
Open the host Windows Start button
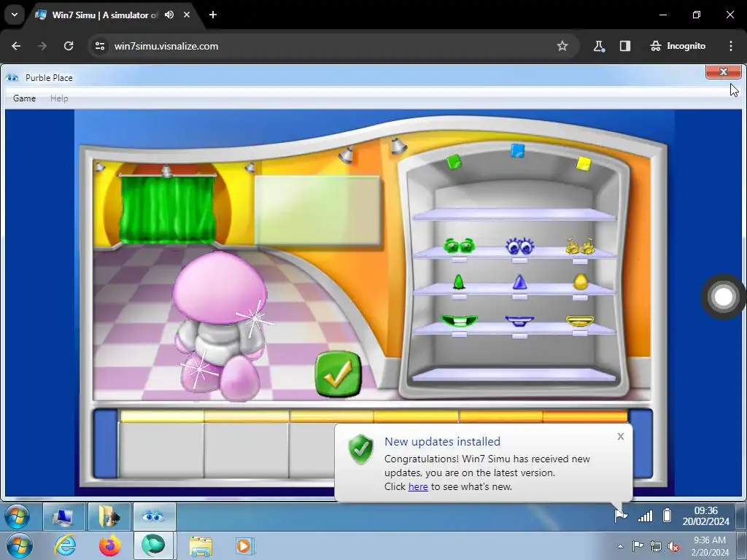[x=19, y=545]
